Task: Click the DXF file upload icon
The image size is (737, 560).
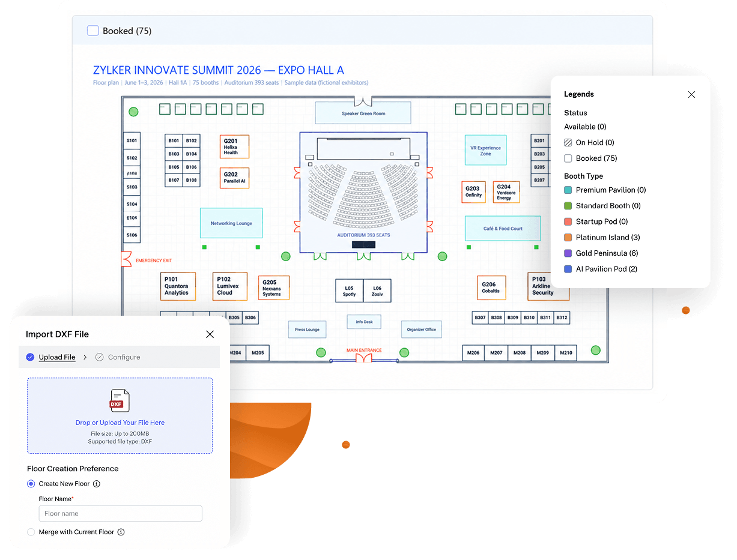Action: pyautogui.click(x=120, y=400)
